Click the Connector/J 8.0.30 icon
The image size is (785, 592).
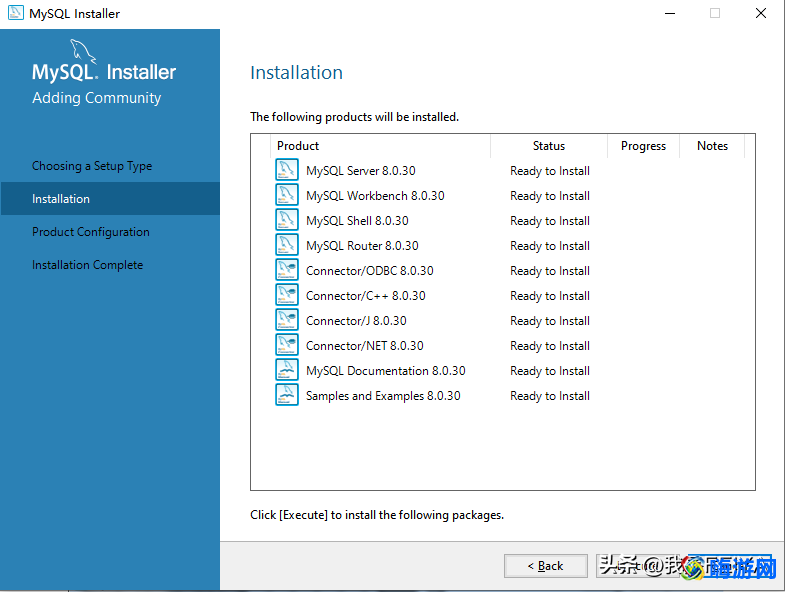(287, 320)
